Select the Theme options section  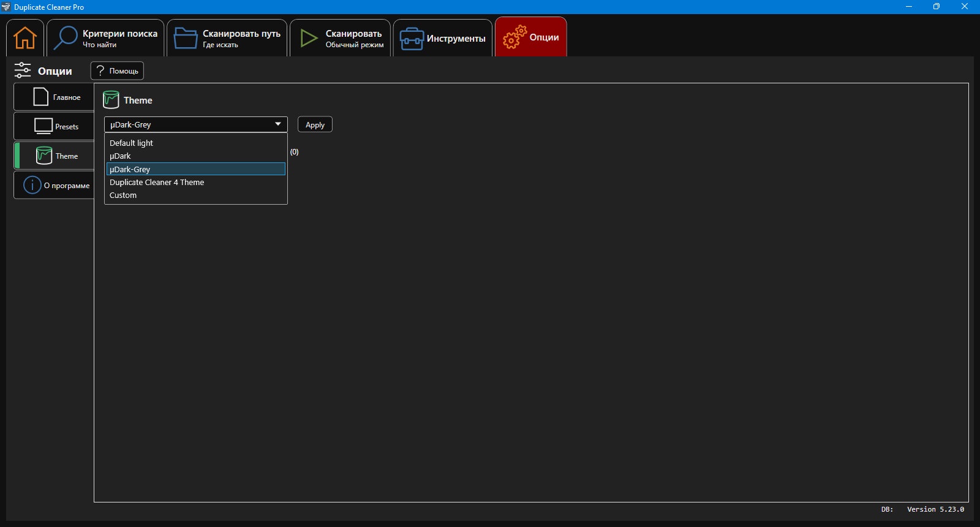pyautogui.click(x=54, y=156)
